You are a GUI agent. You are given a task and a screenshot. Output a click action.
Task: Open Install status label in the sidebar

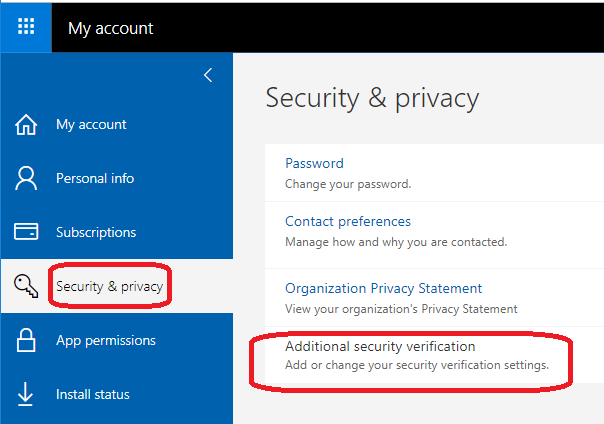(x=93, y=395)
